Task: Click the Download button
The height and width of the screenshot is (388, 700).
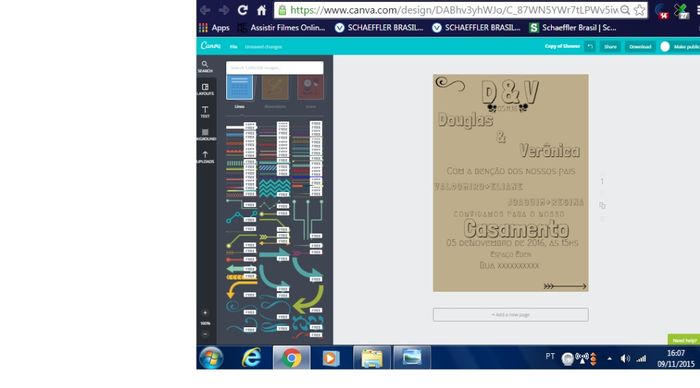Action: [640, 46]
